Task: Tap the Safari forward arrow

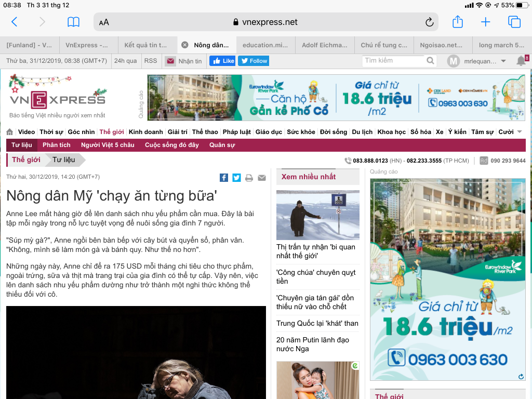Action: 42,22
